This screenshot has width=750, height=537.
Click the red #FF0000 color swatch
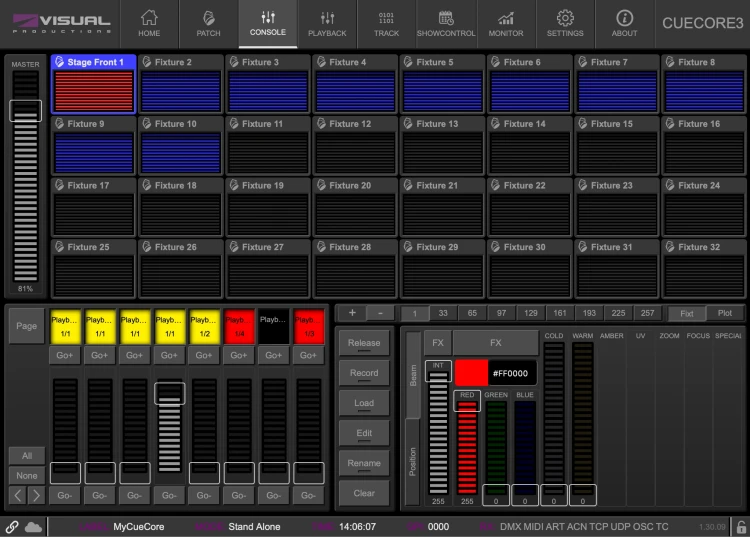tap(471, 373)
